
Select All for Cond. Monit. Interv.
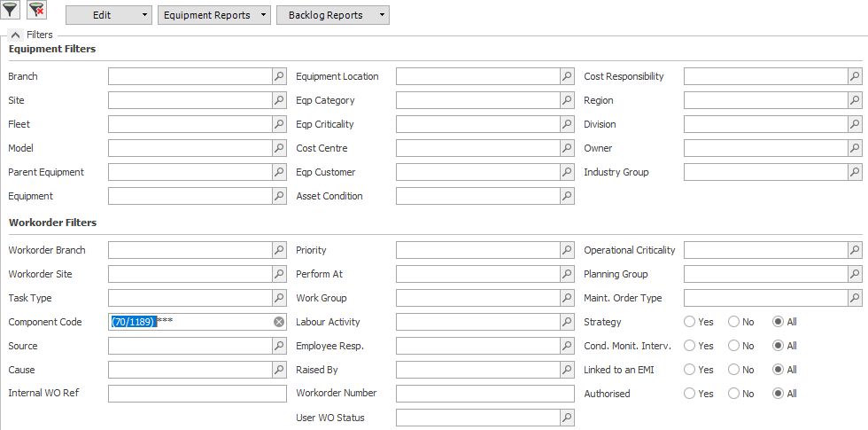(x=779, y=345)
